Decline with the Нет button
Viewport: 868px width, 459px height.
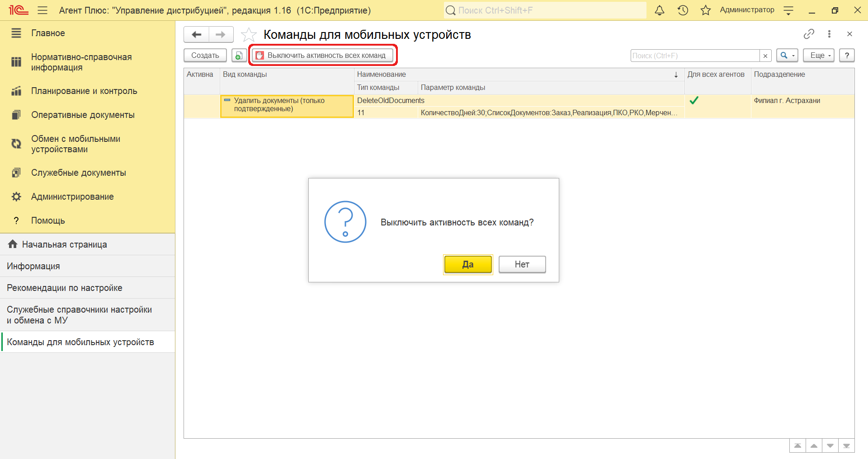pyautogui.click(x=522, y=264)
